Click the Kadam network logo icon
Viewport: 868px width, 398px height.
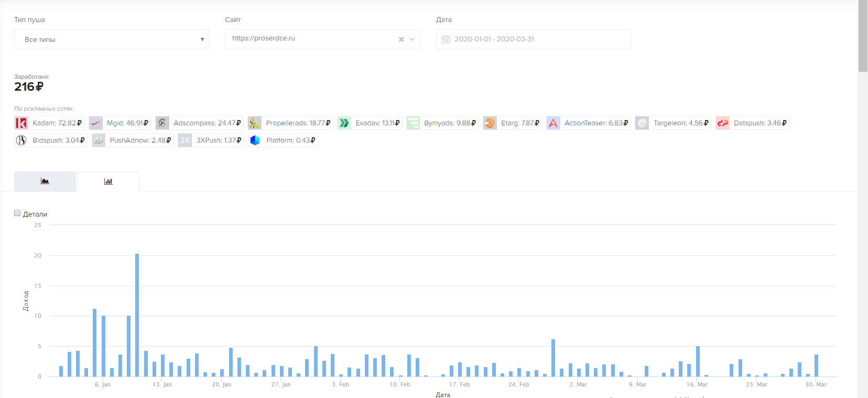(21, 123)
